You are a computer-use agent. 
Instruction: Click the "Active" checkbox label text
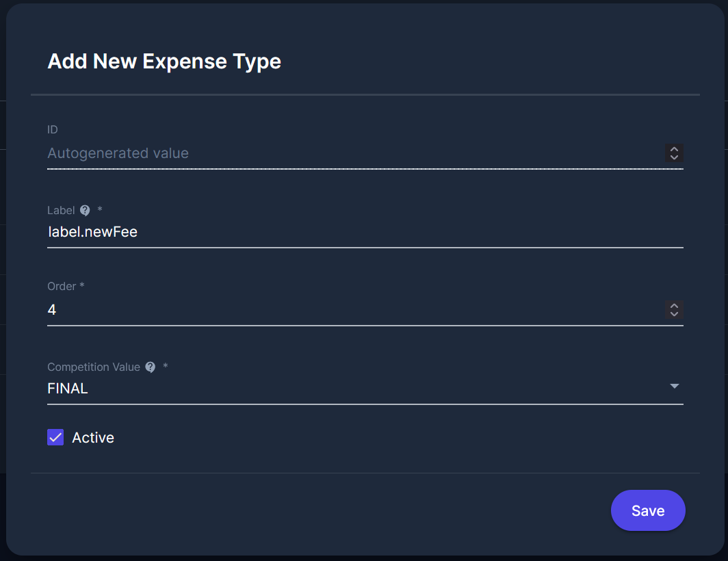(93, 438)
